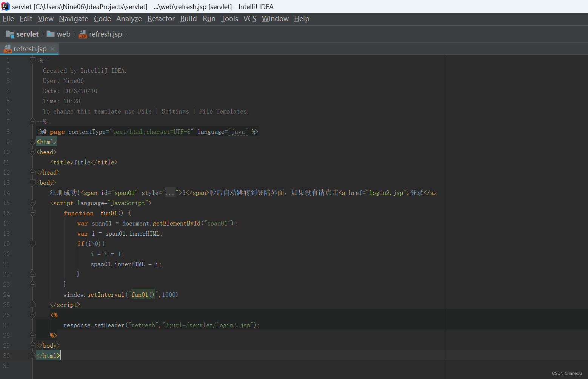Collapse the html element fold arrow at line 9

click(32, 142)
